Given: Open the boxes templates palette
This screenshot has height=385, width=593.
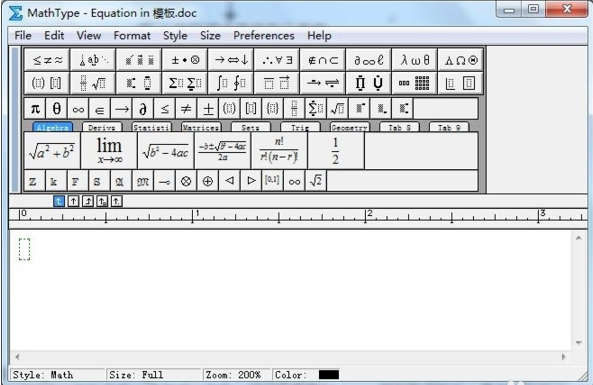Looking at the screenshot, I should click(460, 83).
